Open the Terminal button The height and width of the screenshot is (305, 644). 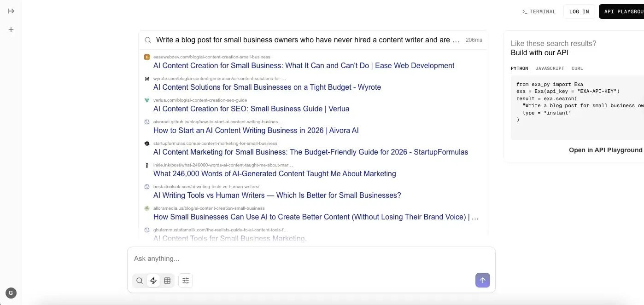pyautogui.click(x=539, y=12)
